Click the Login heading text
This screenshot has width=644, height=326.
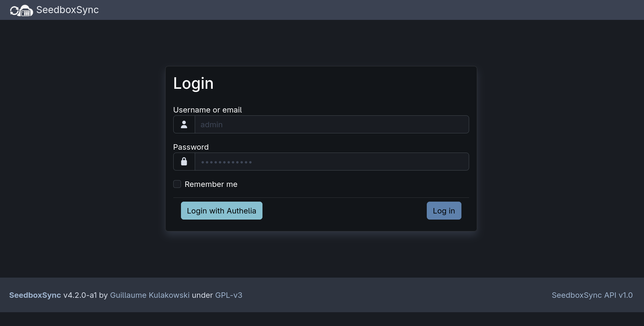[193, 84]
